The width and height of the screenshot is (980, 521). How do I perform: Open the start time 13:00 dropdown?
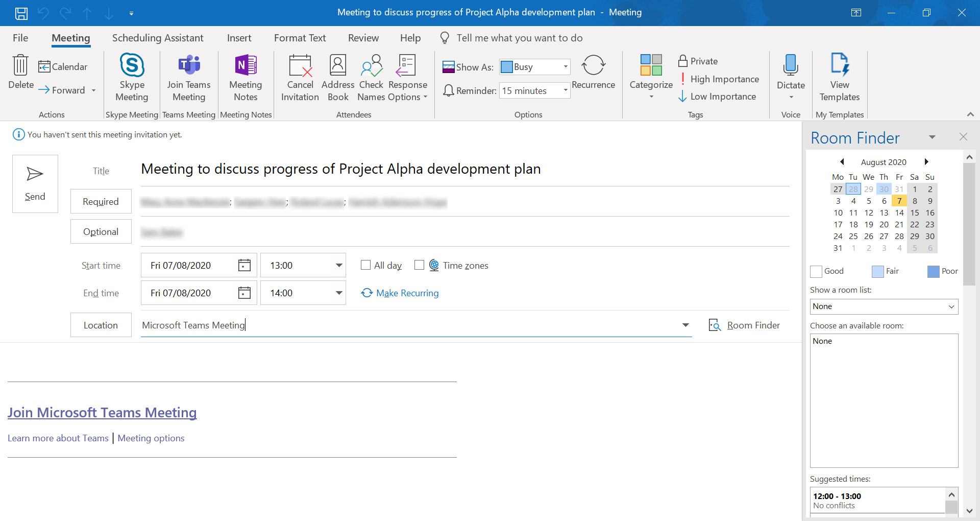coord(338,266)
